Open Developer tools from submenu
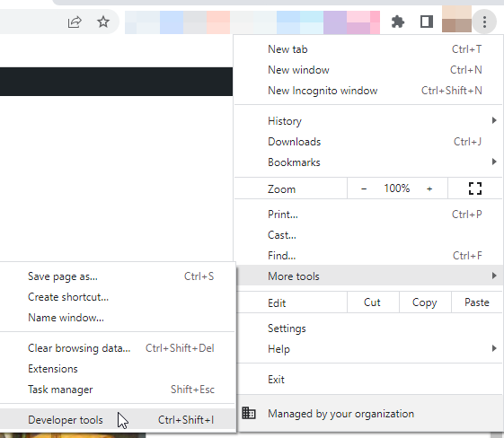Screen dimensions: 504x438 point(118,420)
